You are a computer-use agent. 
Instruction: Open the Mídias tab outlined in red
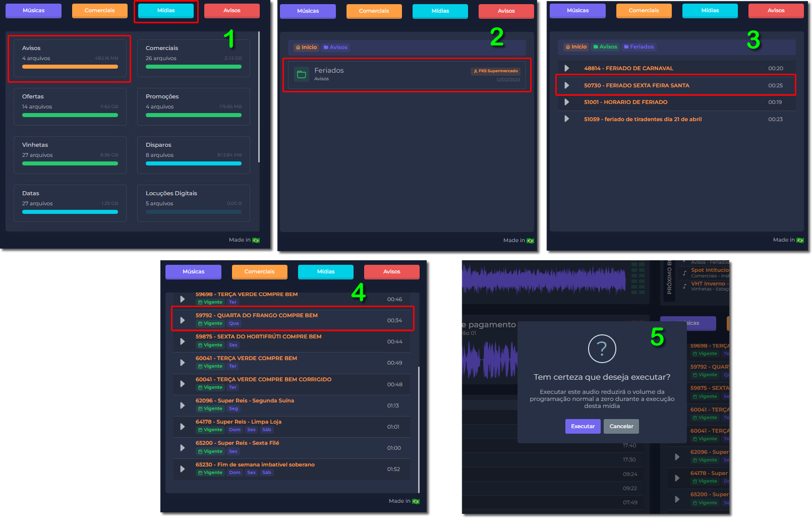tap(166, 11)
